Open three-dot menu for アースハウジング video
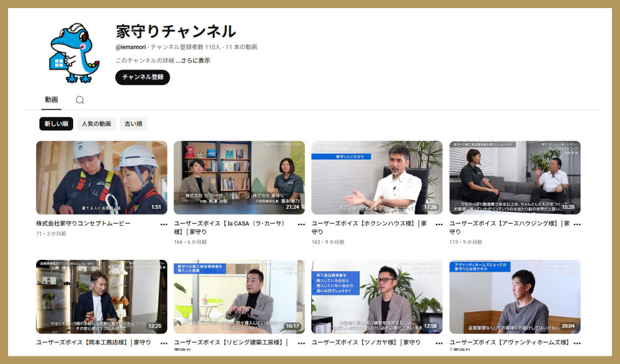The height and width of the screenshot is (364, 620). (x=577, y=224)
